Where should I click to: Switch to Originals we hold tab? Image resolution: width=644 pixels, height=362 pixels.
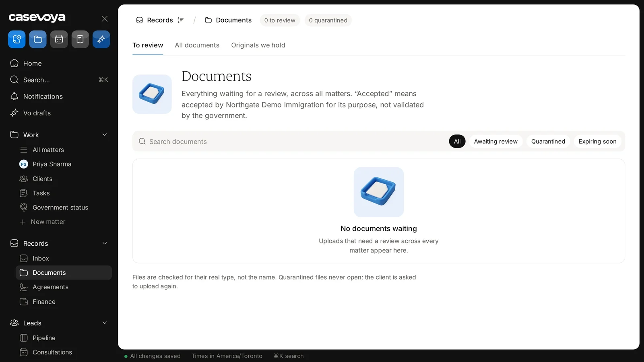click(258, 45)
